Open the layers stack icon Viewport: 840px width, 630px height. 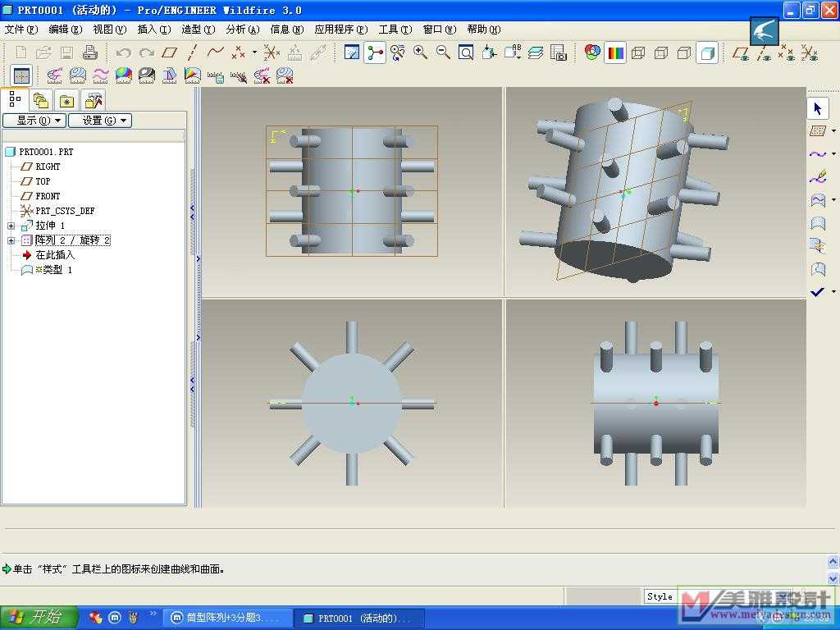pyautogui.click(x=536, y=53)
